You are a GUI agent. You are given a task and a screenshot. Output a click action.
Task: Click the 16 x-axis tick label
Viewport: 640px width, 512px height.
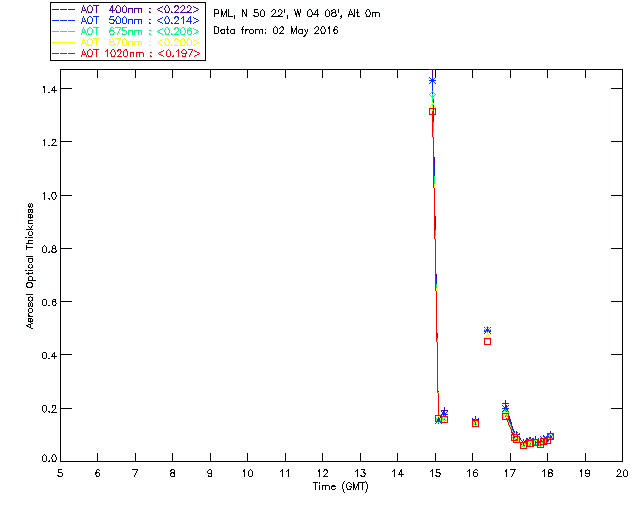point(473,473)
